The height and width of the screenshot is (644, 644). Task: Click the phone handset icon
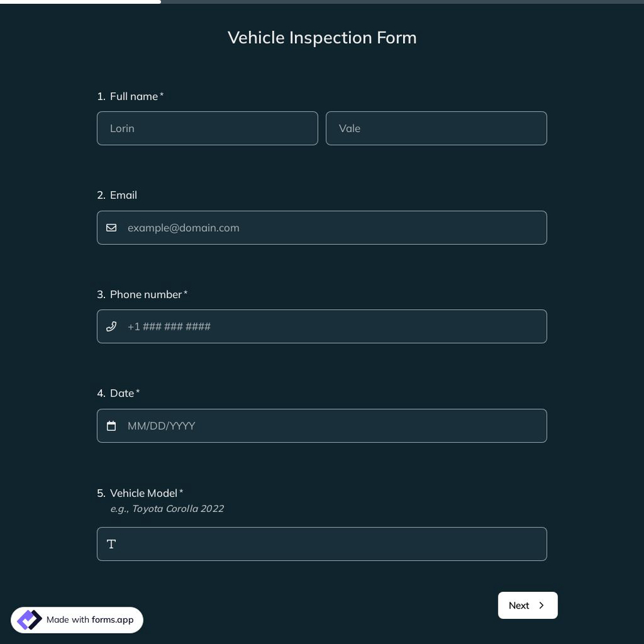tap(111, 325)
